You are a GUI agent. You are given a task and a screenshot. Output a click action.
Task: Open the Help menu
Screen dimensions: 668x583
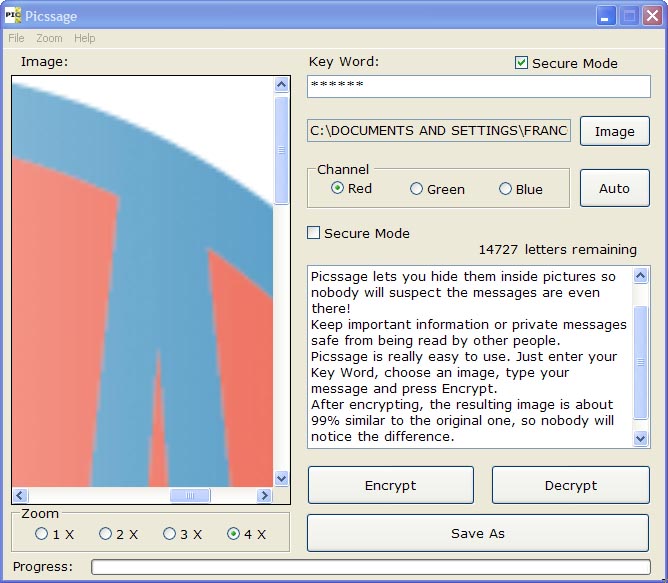click(84, 38)
